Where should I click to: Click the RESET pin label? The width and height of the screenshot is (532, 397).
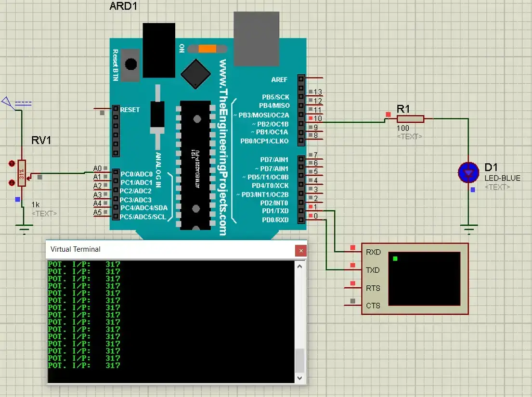130,110
